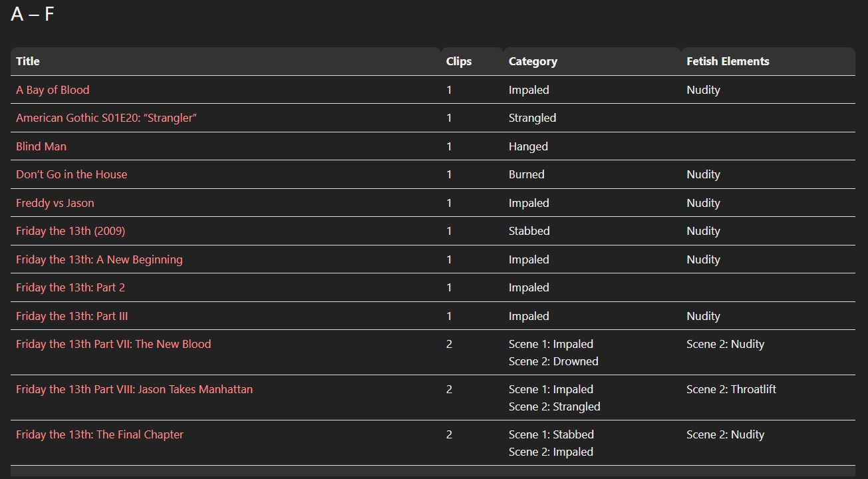Open the Freddy vs Jason link

point(55,203)
